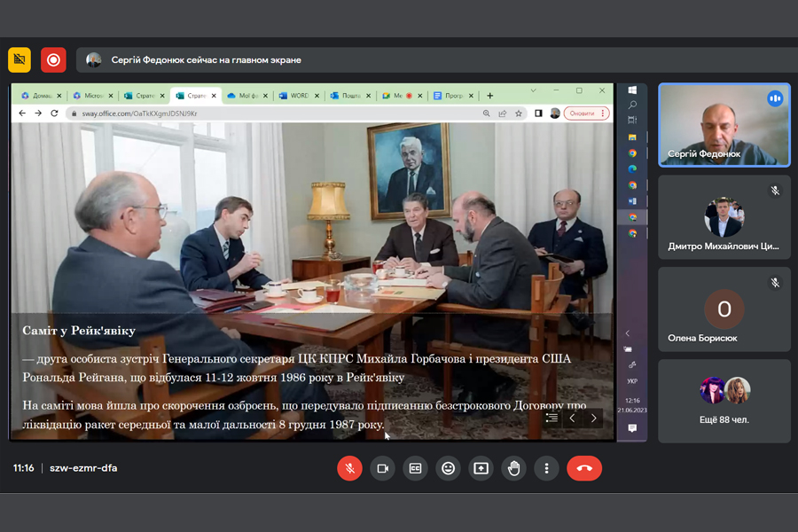Bookmark the page with star icon

(519, 113)
